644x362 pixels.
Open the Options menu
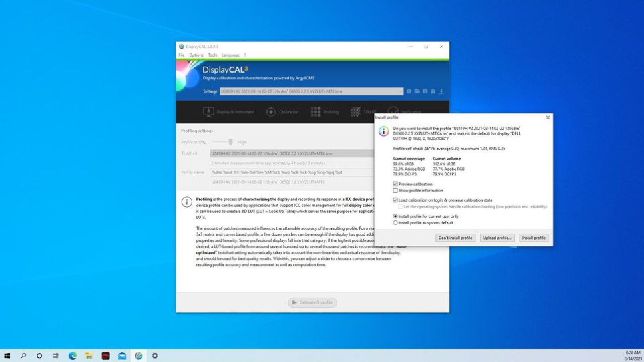click(x=196, y=55)
